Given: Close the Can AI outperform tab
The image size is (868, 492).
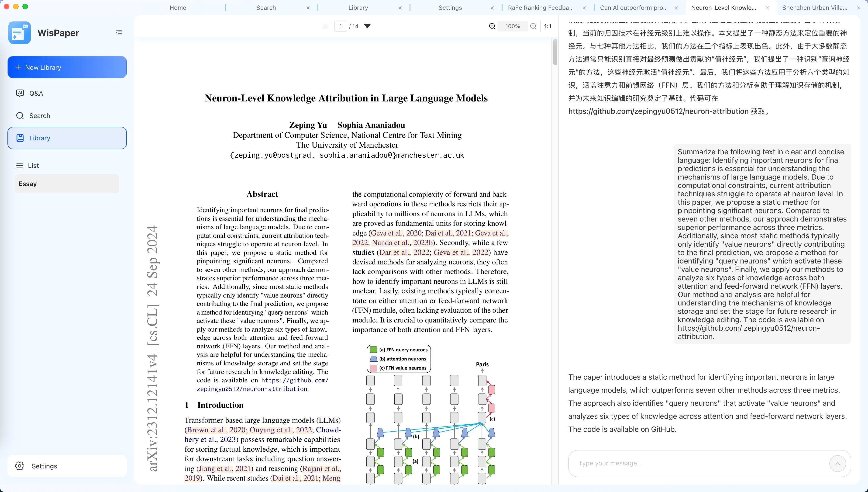Looking at the screenshot, I should (x=676, y=8).
